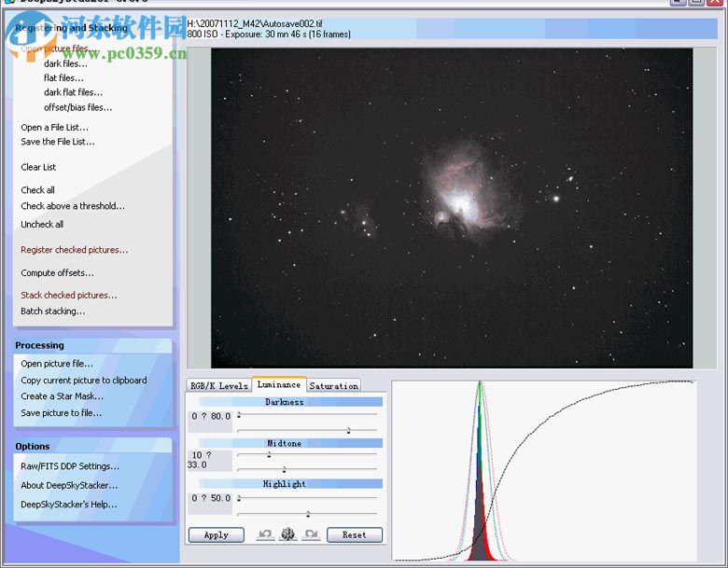Click the Darkness value '0 ? 80.0'
Image resolution: width=728 pixels, height=568 pixels.
pyautogui.click(x=211, y=416)
